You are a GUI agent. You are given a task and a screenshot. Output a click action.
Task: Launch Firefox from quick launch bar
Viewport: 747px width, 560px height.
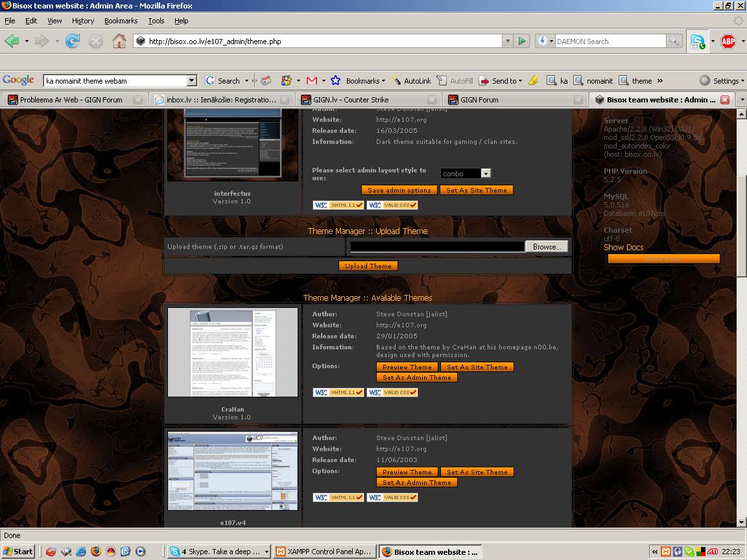click(x=96, y=552)
